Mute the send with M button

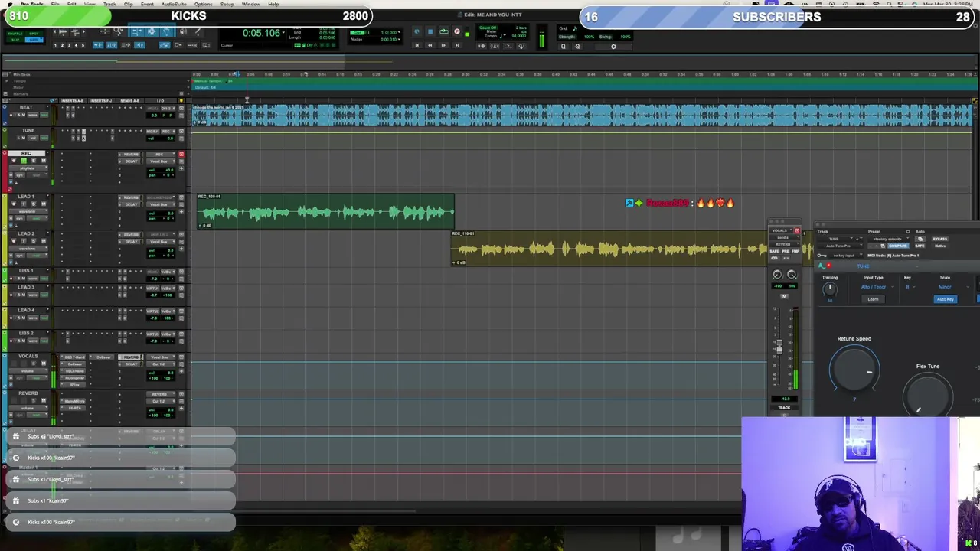[x=784, y=296]
